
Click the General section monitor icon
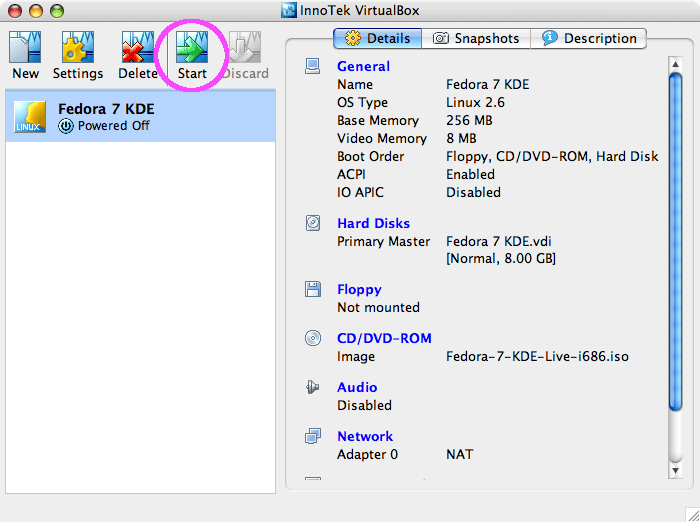tap(313, 67)
